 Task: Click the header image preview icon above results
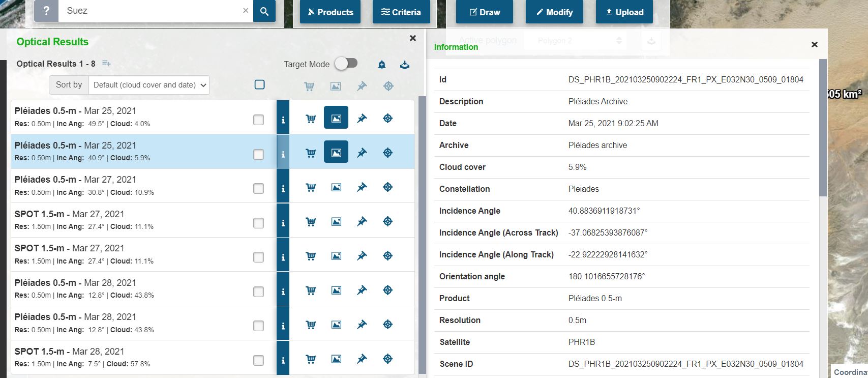pyautogui.click(x=336, y=86)
